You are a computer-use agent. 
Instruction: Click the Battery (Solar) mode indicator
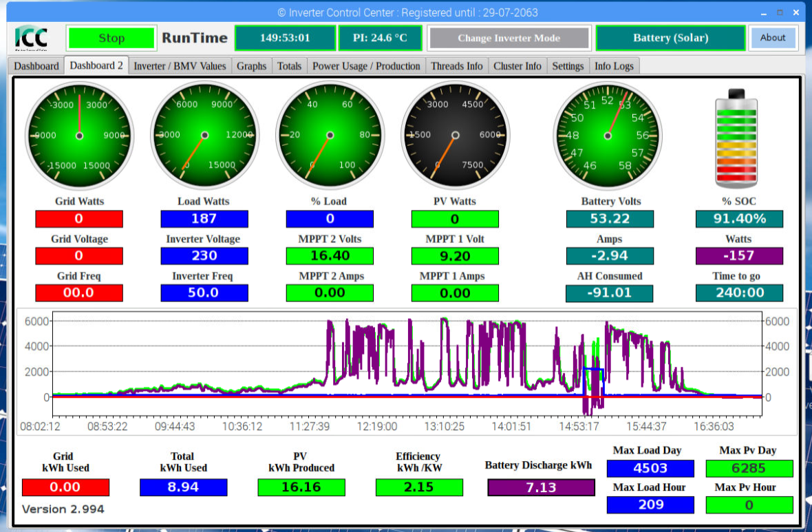coord(670,38)
